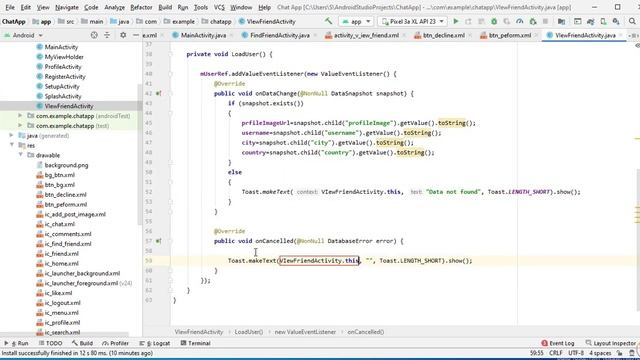This screenshot has height=360, width=640.
Task: Open the Run tool window
Action: (x=17, y=343)
